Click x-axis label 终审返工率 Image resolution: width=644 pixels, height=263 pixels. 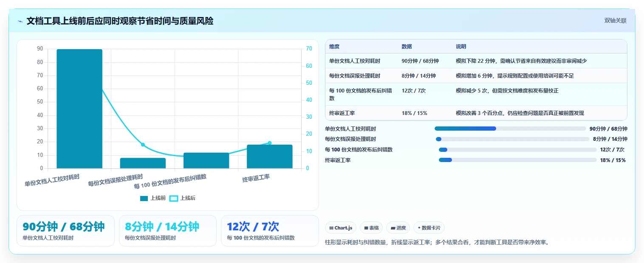(256, 179)
